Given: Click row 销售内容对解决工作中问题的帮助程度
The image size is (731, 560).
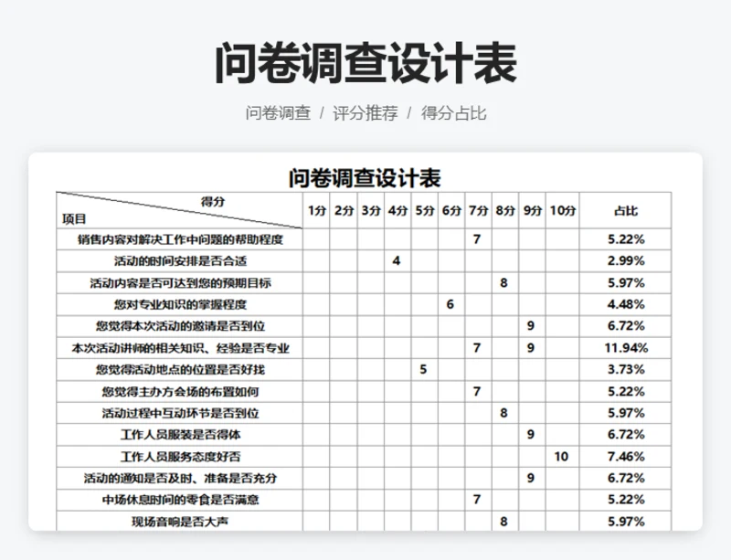Looking at the screenshot, I should 364,239.
